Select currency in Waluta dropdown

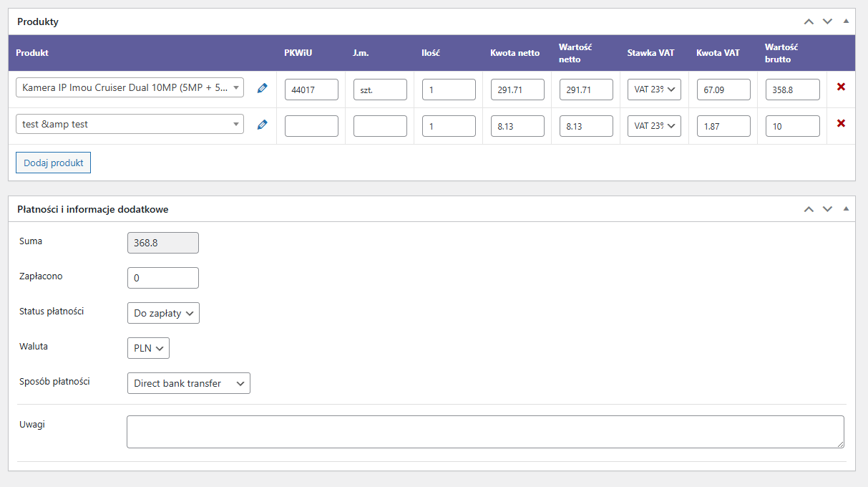tap(148, 348)
